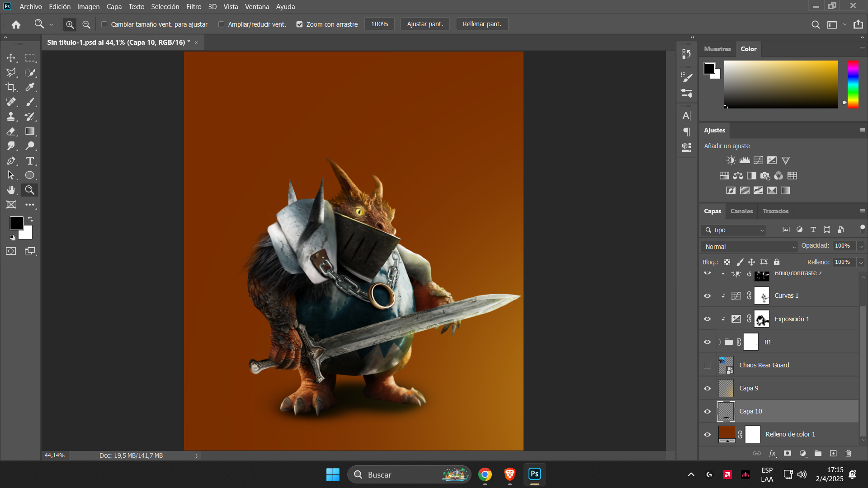Enable Ampliar/reducir vent. checkbox

click(x=221, y=24)
